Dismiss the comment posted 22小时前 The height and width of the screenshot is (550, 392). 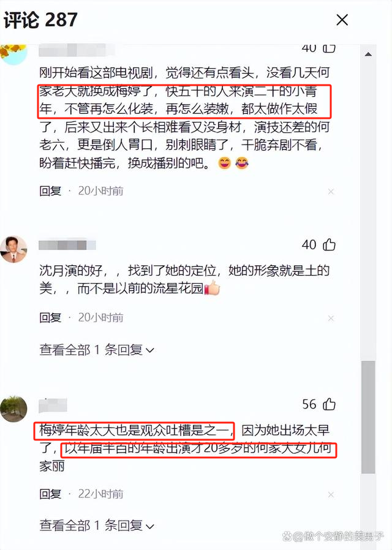(331, 495)
